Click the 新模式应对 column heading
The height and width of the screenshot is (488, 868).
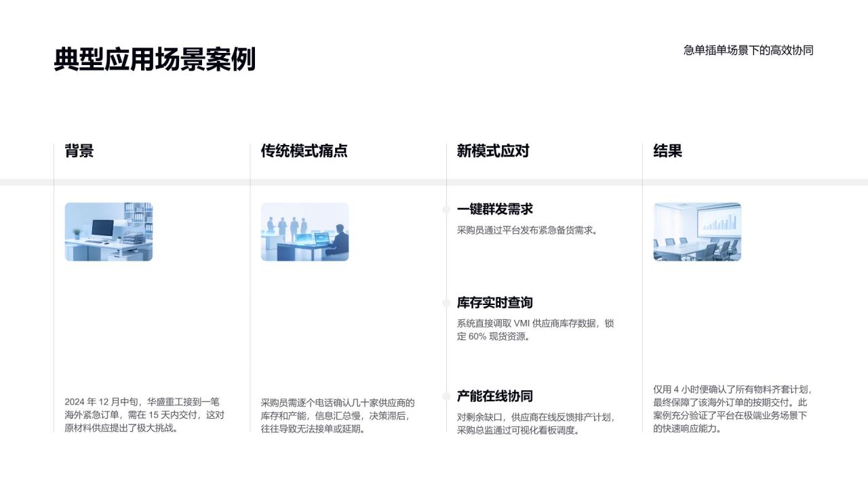coord(493,151)
